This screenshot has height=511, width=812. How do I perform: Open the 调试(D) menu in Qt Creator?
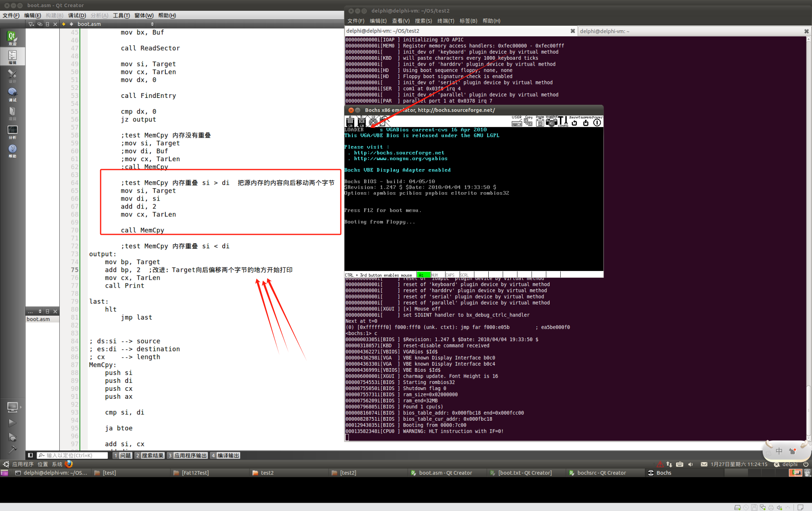coord(77,16)
